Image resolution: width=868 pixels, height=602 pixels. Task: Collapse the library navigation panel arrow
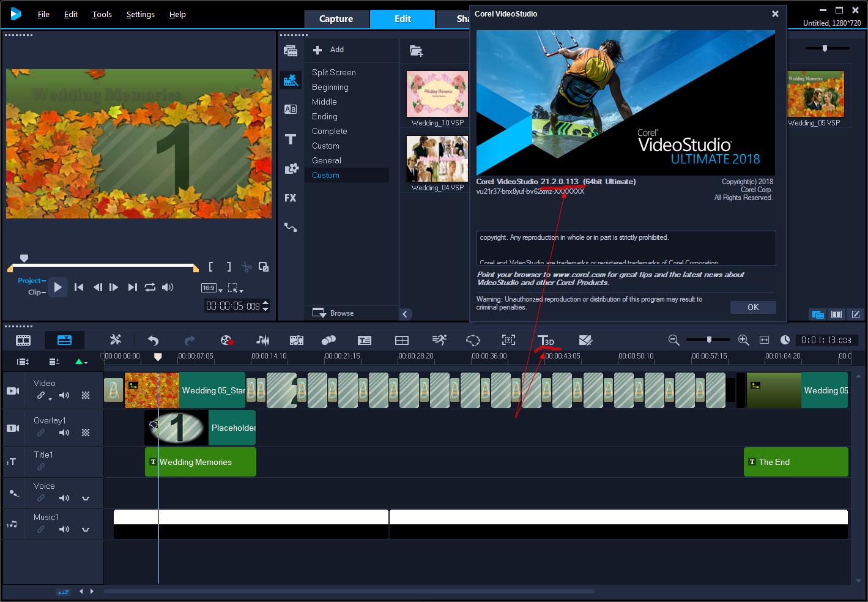click(405, 314)
